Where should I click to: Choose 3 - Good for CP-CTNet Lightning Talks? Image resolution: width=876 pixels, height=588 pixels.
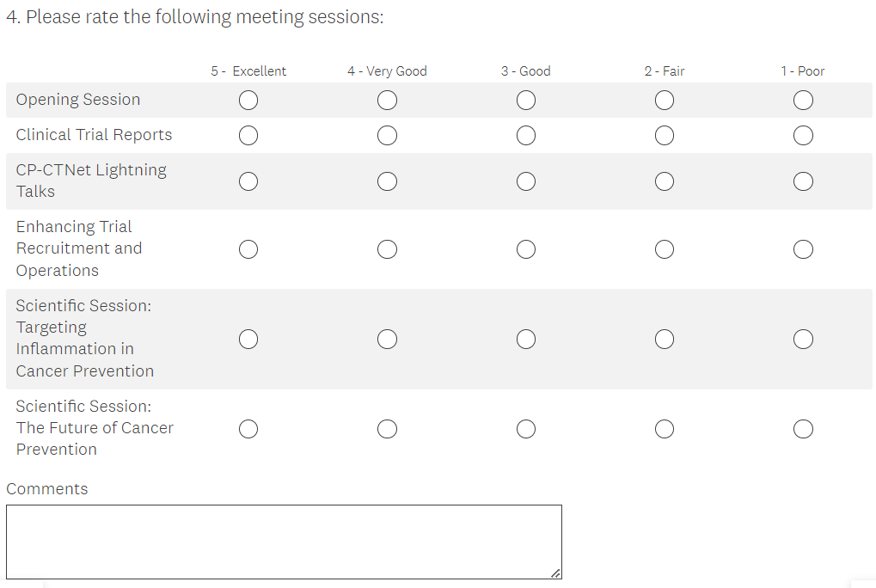[526, 181]
